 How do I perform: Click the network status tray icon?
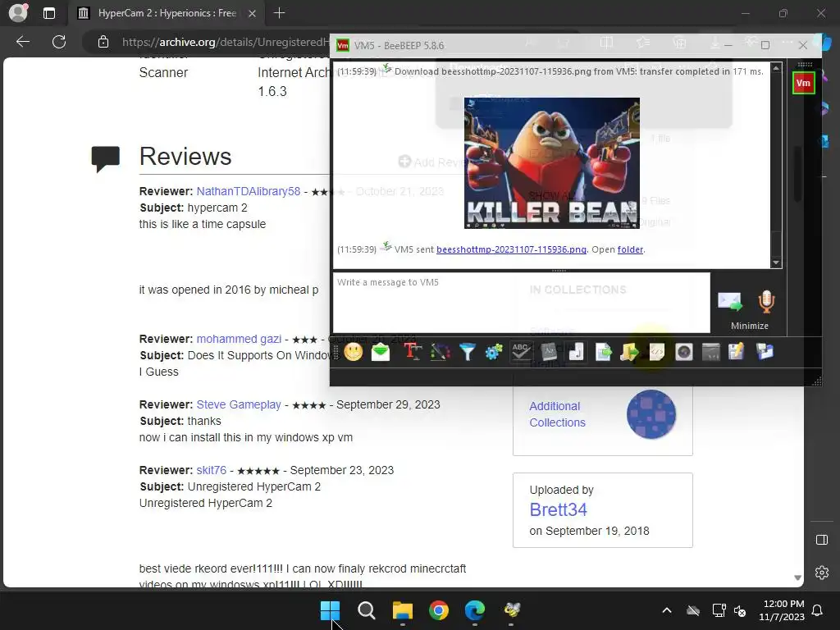pyautogui.click(x=719, y=610)
